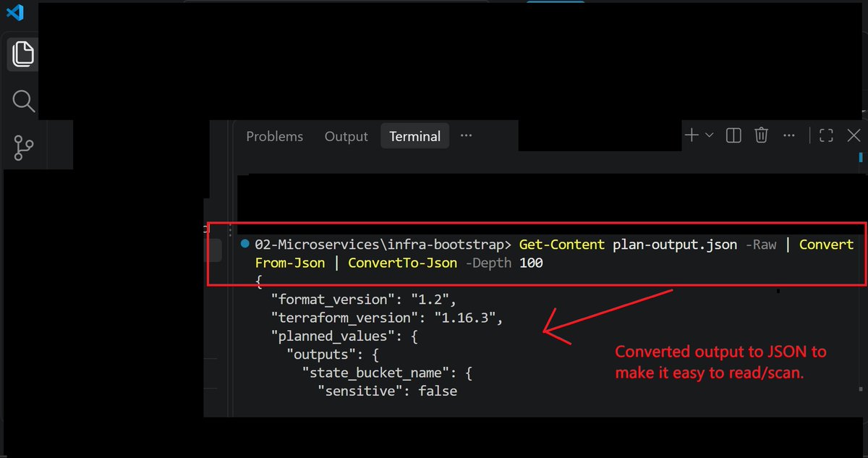Click the terraform_version "1.16.3" line
This screenshot has height=458, width=868.
coord(386,317)
